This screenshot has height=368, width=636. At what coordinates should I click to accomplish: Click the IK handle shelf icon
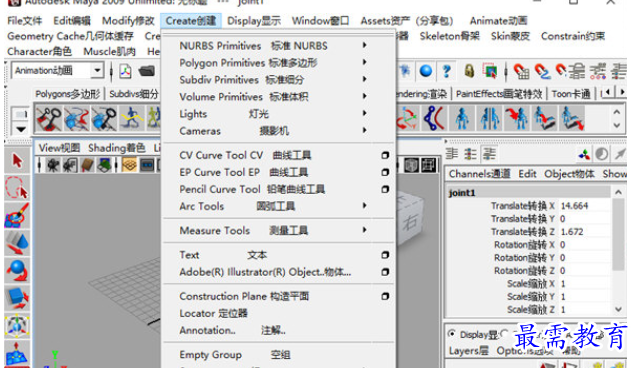point(434,118)
